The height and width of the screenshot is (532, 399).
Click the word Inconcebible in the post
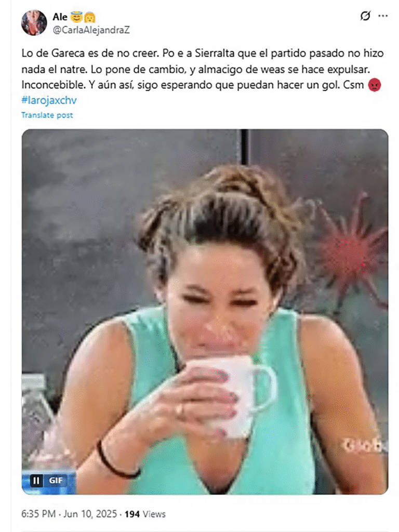[54, 85]
